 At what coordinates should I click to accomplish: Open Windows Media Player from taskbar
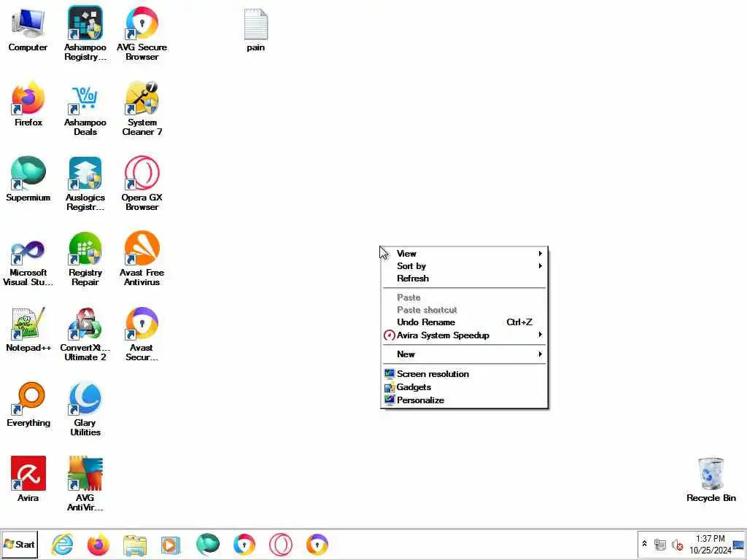(x=171, y=545)
